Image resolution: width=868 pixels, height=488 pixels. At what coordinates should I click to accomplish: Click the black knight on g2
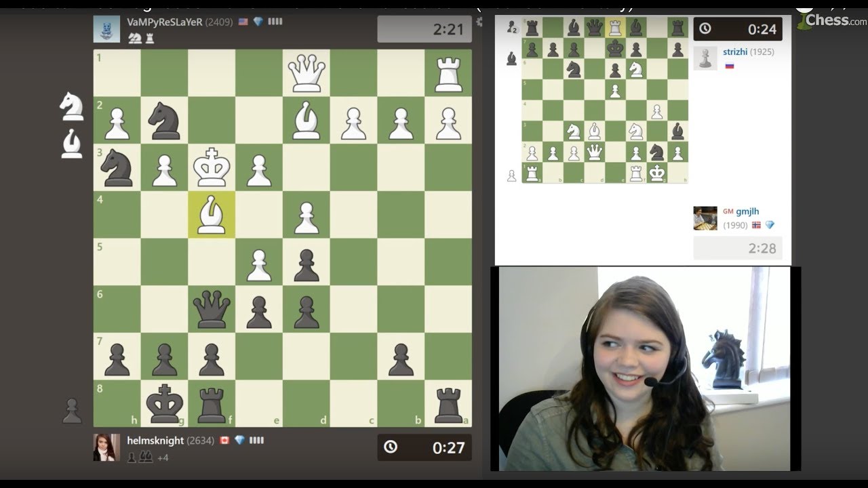[164, 120]
